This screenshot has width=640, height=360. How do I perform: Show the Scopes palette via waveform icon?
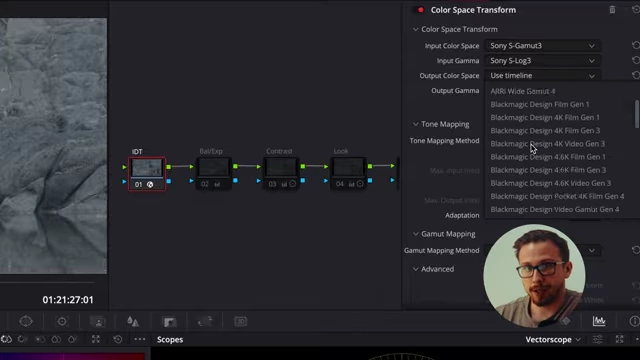[599, 321]
